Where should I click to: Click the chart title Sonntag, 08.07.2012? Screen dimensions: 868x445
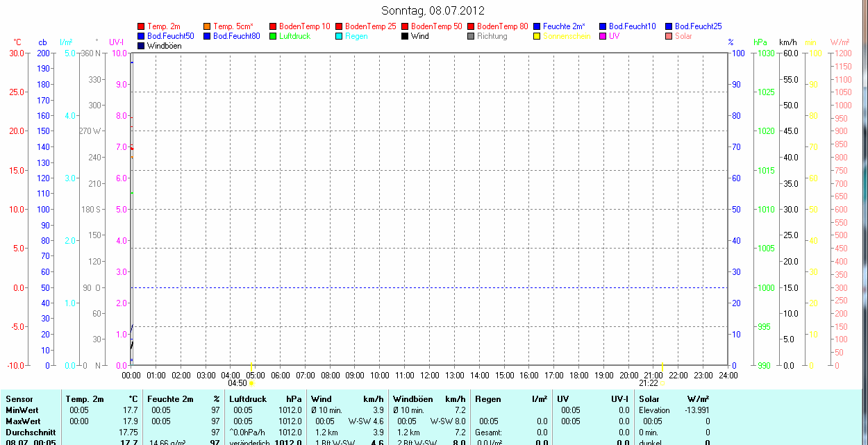tap(433, 10)
